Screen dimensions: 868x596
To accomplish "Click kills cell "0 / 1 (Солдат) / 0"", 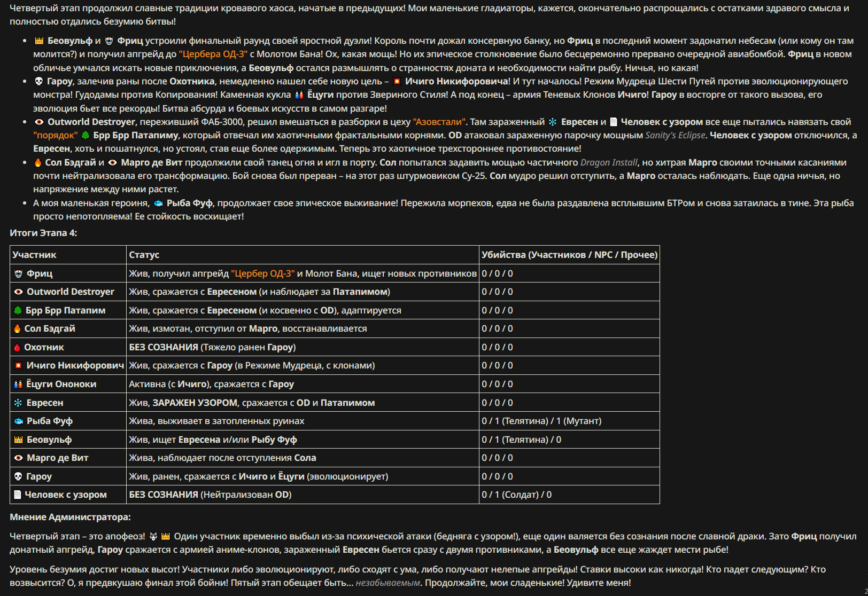I will (517, 495).
